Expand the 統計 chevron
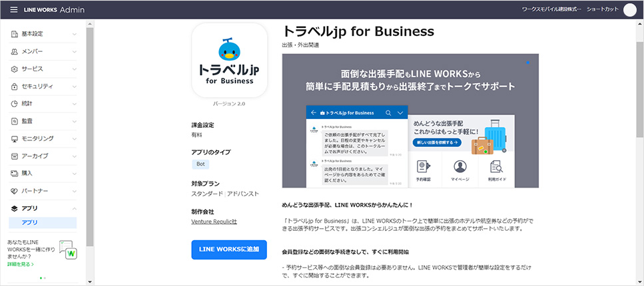The height and width of the screenshot is (286, 644). [x=75, y=104]
